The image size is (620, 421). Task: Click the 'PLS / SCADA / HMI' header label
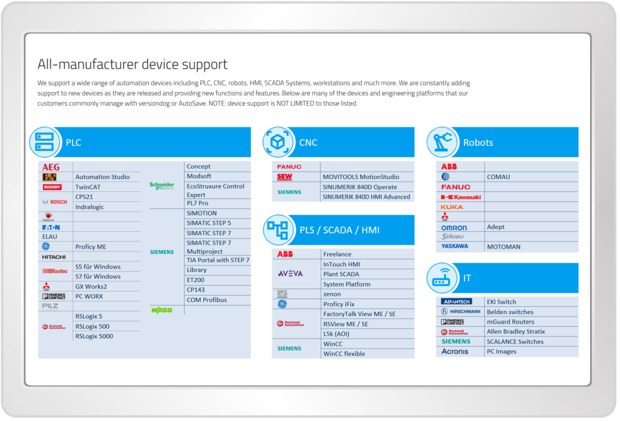340,230
